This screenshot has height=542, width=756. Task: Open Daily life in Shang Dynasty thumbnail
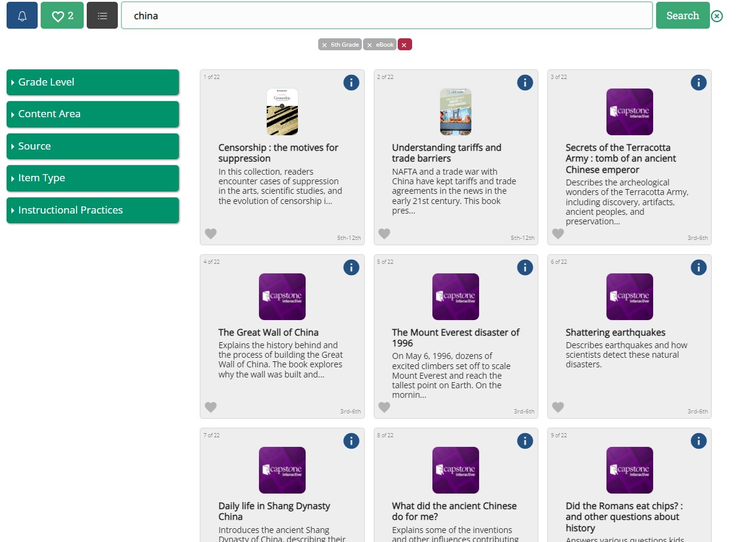pyautogui.click(x=282, y=470)
